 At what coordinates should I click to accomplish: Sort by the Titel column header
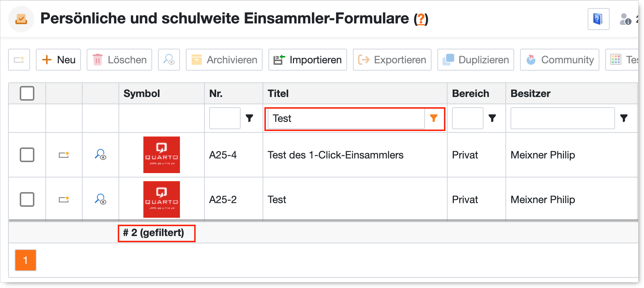click(278, 93)
